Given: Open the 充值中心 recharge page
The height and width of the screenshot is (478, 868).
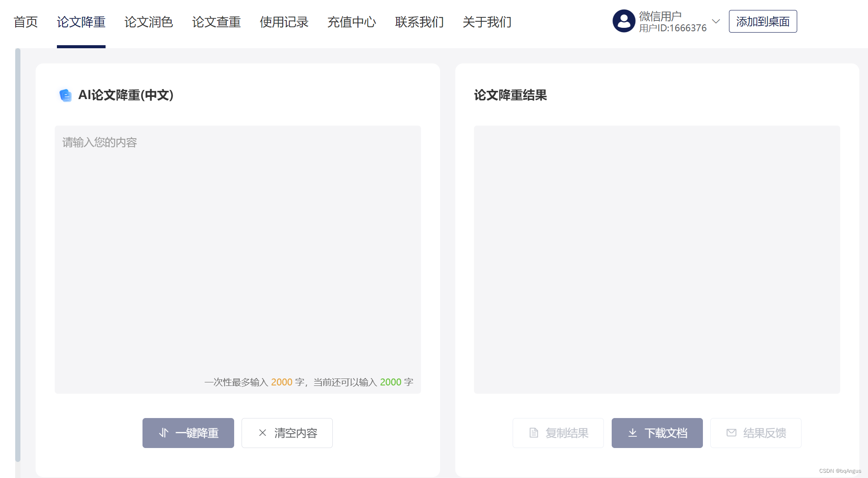Looking at the screenshot, I should pyautogui.click(x=351, y=22).
